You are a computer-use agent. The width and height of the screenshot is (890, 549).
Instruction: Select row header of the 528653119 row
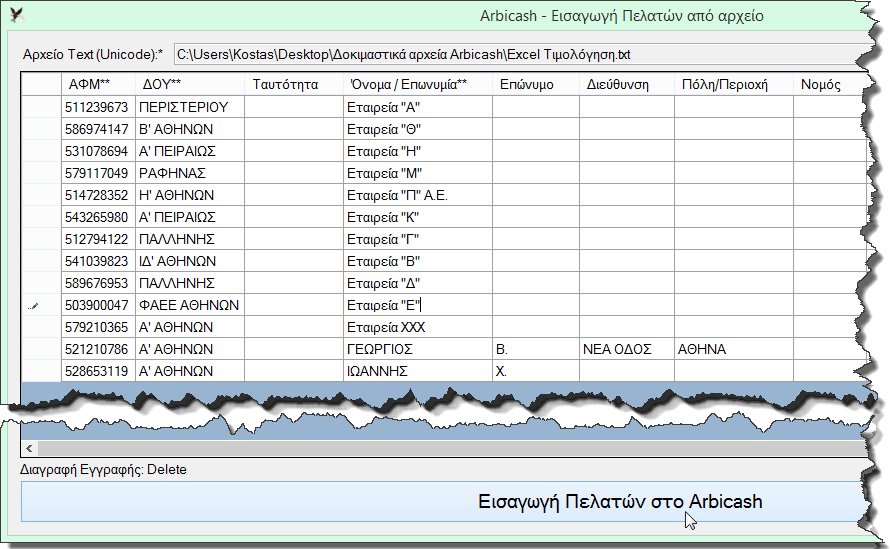(41, 371)
